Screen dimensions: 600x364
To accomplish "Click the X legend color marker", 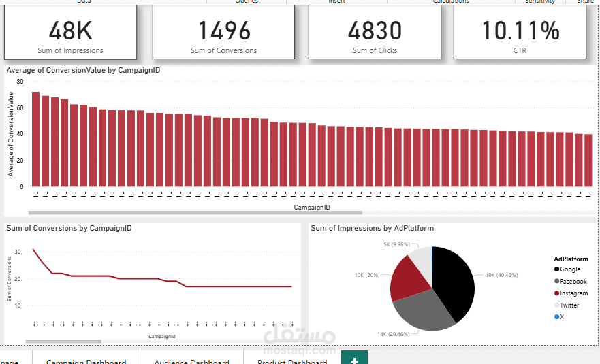I will 557,316.
